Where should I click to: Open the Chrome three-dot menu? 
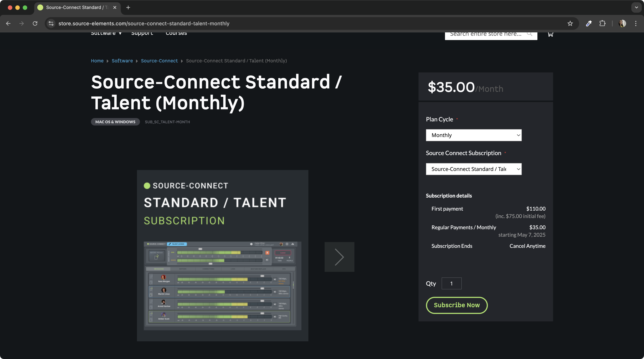(x=636, y=23)
